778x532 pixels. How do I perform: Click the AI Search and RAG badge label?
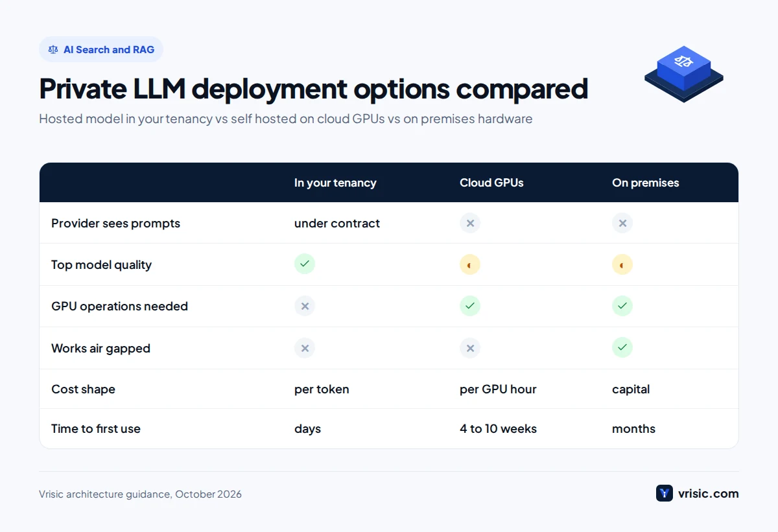click(109, 49)
